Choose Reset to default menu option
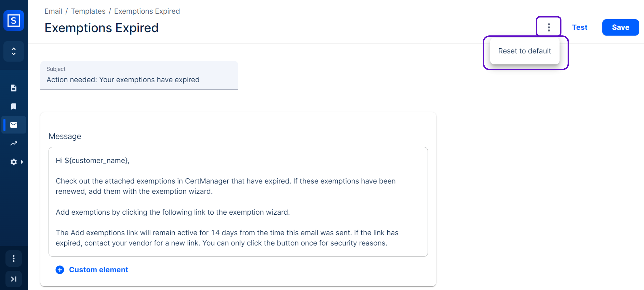Image resolution: width=644 pixels, height=290 pixels. tap(524, 51)
